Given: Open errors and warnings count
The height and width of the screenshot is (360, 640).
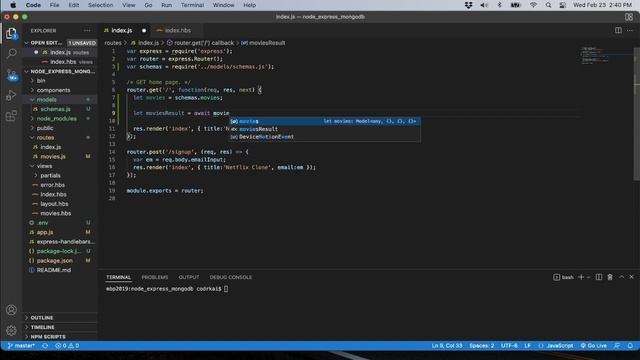Looking at the screenshot, I should (x=67, y=346).
